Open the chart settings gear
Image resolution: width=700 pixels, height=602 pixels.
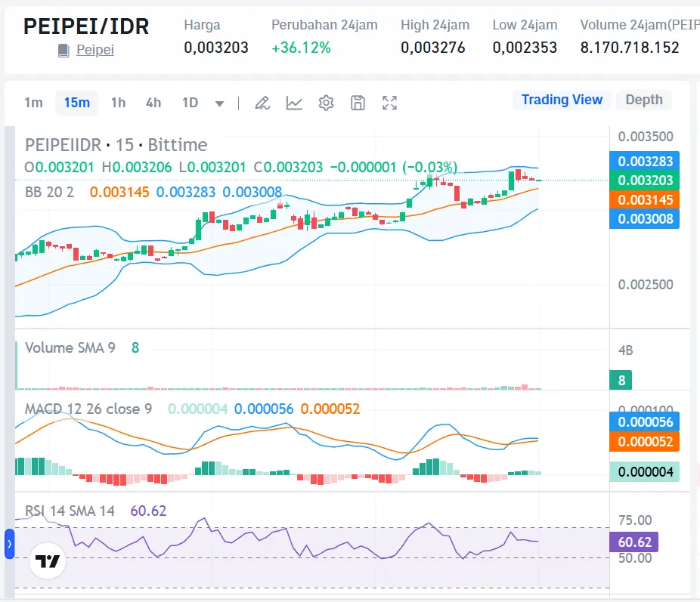[326, 103]
